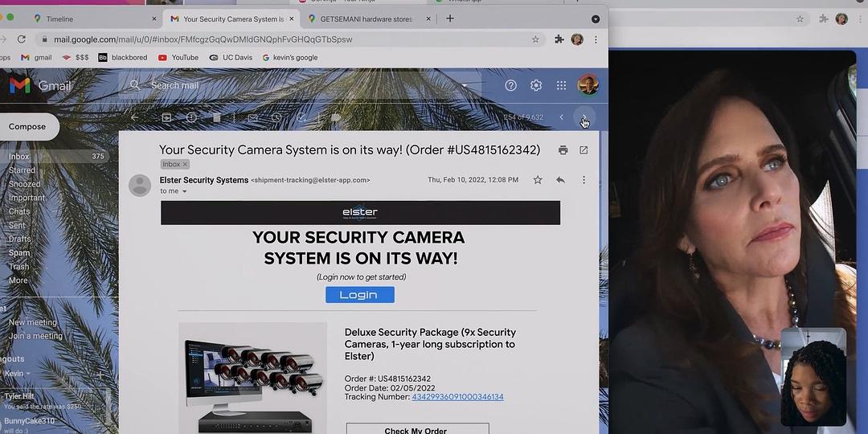Viewport: 868px width, 434px height.
Task: Open the YouTube bookmark
Action: [178, 58]
